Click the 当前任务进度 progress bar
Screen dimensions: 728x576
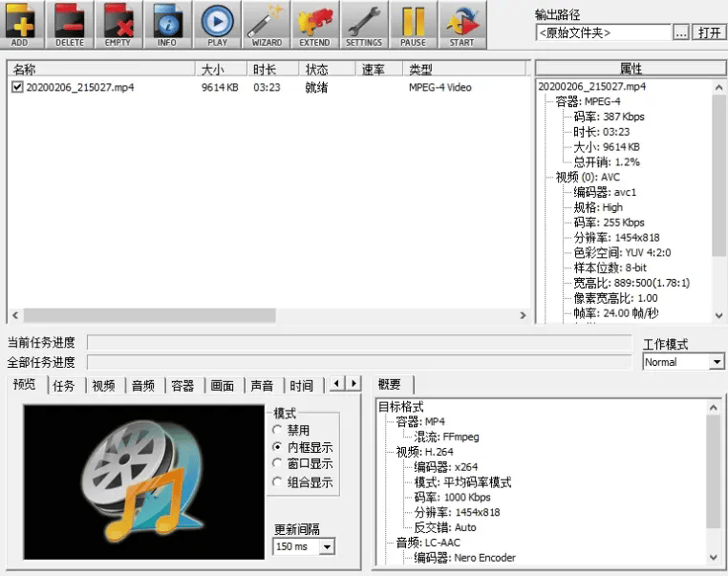359,343
